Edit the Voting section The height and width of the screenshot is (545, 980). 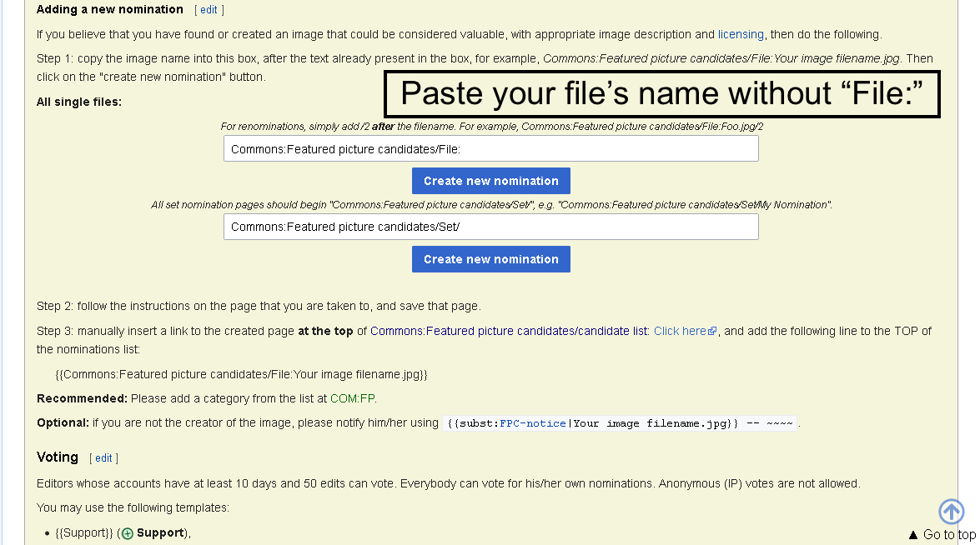click(103, 458)
